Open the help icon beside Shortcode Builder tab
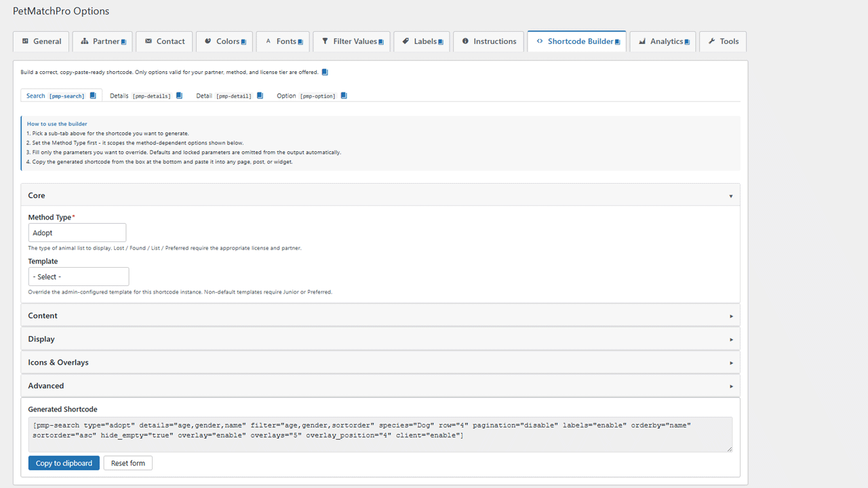This screenshot has height=488, width=868. click(x=618, y=42)
